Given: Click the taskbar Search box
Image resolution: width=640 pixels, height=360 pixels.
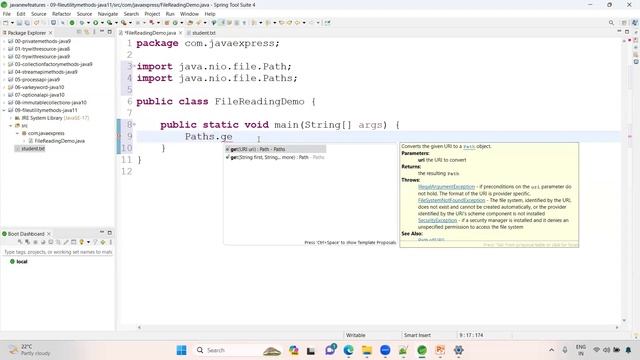Looking at the screenshot, I should (x=238, y=350).
